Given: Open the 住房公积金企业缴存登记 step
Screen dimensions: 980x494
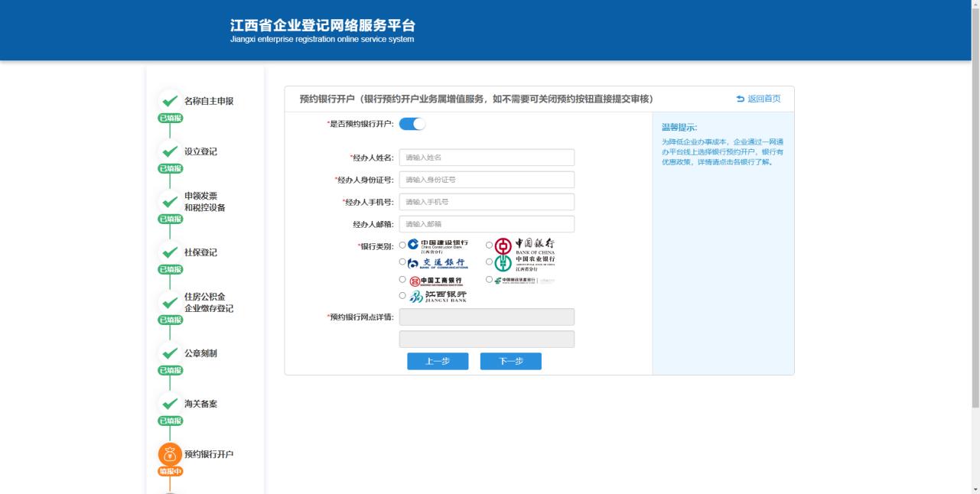Looking at the screenshot, I should tap(208, 303).
